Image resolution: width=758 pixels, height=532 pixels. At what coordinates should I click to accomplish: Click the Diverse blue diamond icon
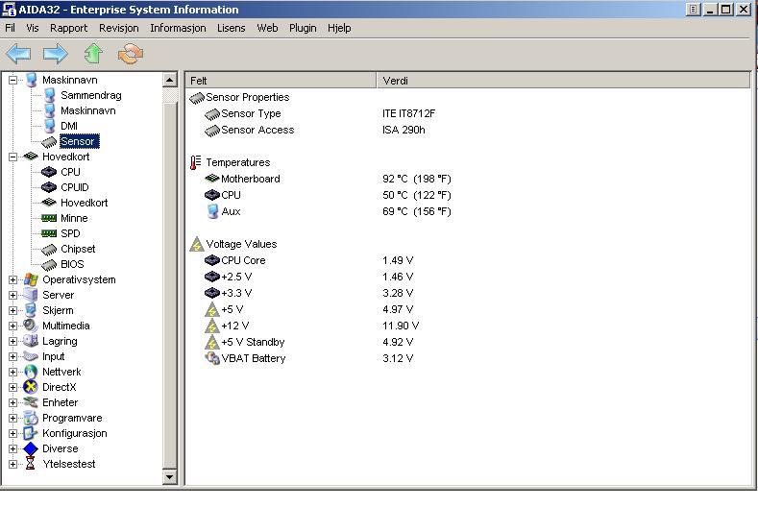click(31, 448)
